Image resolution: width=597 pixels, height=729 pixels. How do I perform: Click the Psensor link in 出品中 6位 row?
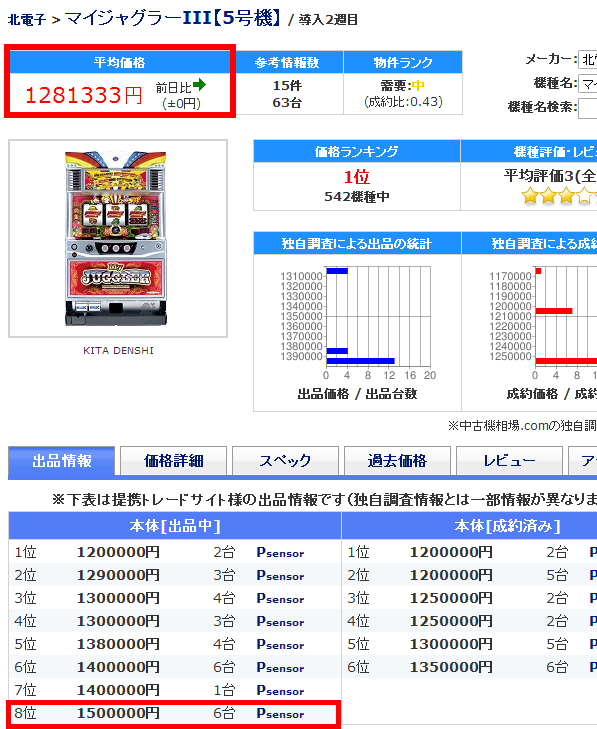pyautogui.click(x=280, y=667)
